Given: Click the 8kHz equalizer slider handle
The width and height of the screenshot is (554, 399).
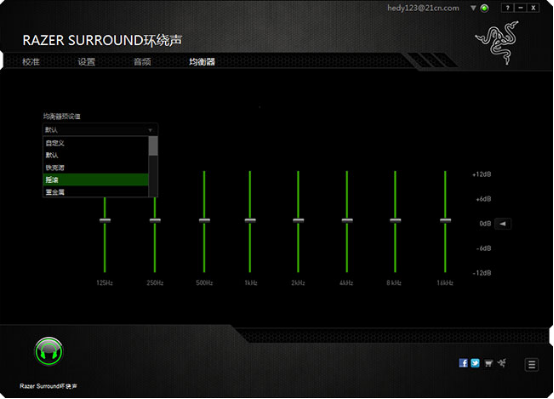Looking at the screenshot, I should [x=395, y=220].
